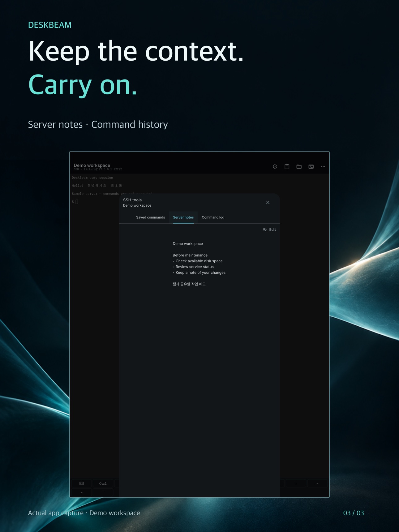Open the clipboard icon in the header

(x=287, y=166)
